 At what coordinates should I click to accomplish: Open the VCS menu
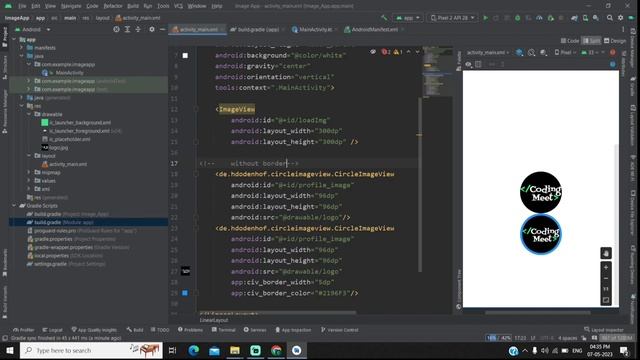point(178,6)
